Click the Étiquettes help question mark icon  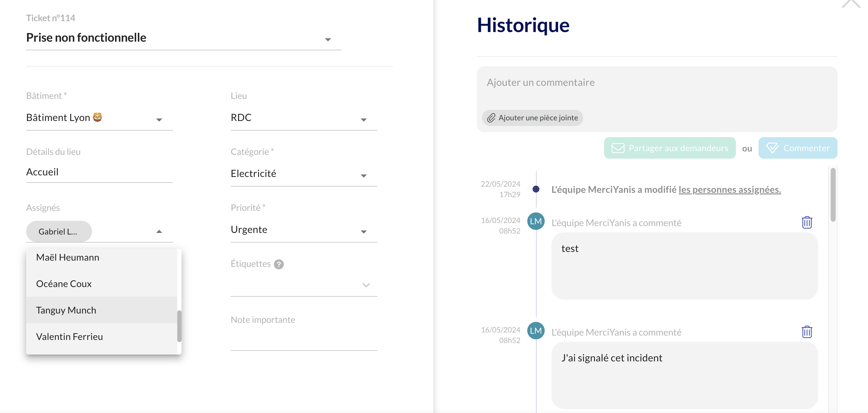[279, 264]
